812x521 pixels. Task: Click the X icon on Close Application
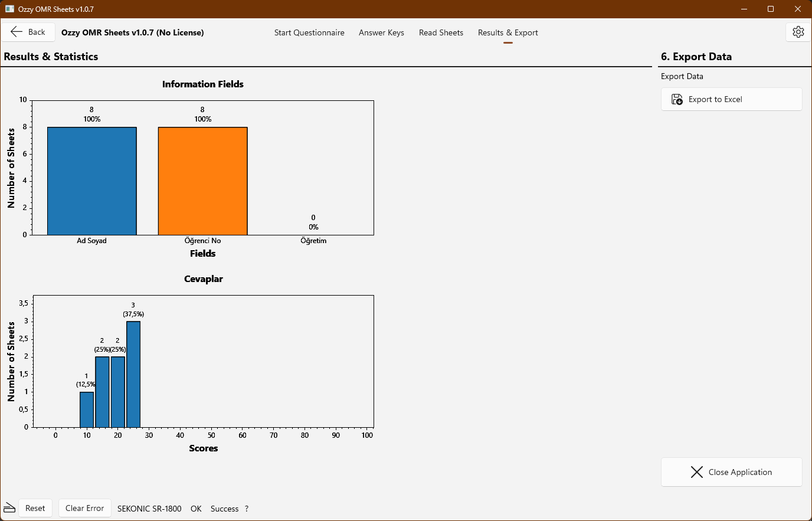pyautogui.click(x=696, y=472)
